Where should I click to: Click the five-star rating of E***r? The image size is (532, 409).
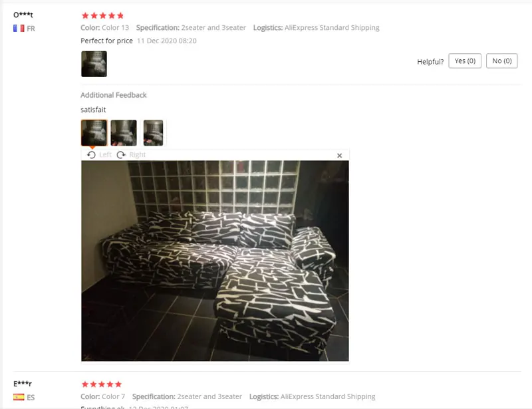pos(102,384)
